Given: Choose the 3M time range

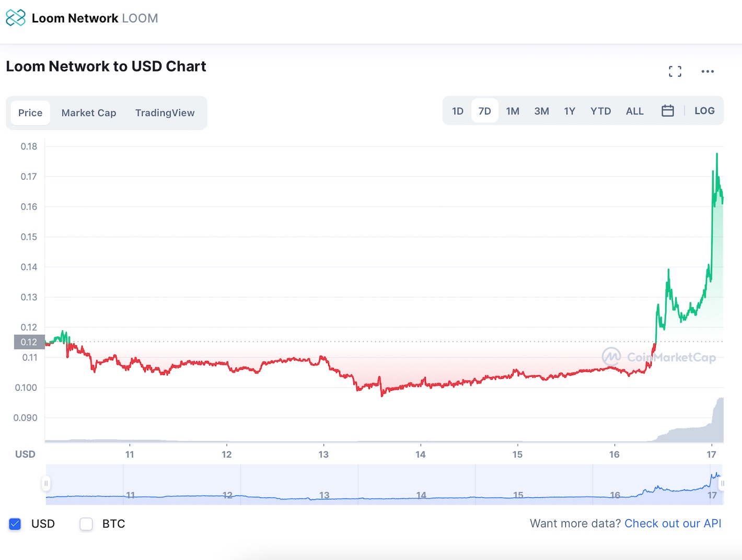Looking at the screenshot, I should coord(541,111).
